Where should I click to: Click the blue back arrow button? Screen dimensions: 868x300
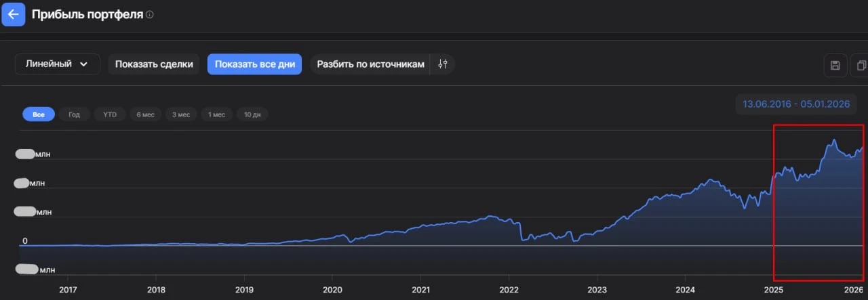pyautogui.click(x=13, y=14)
